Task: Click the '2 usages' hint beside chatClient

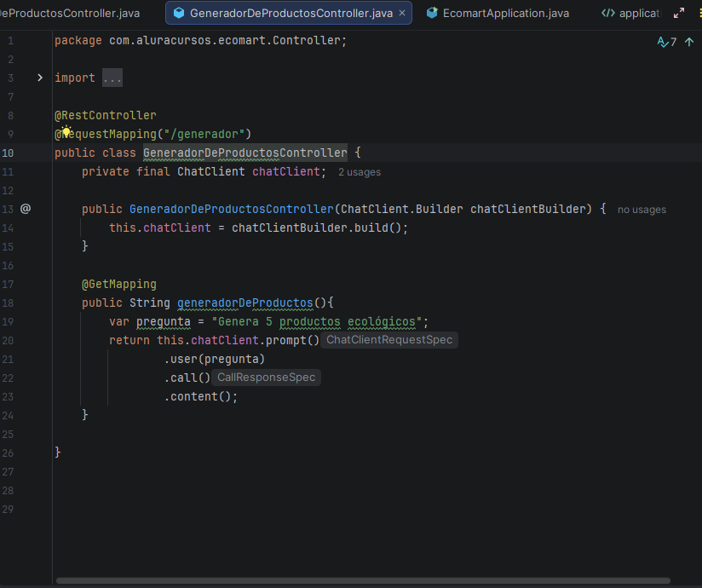Action: pyautogui.click(x=360, y=172)
